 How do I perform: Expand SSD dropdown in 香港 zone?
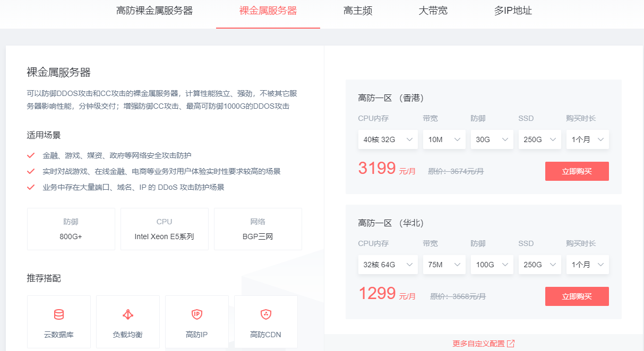[x=540, y=139]
